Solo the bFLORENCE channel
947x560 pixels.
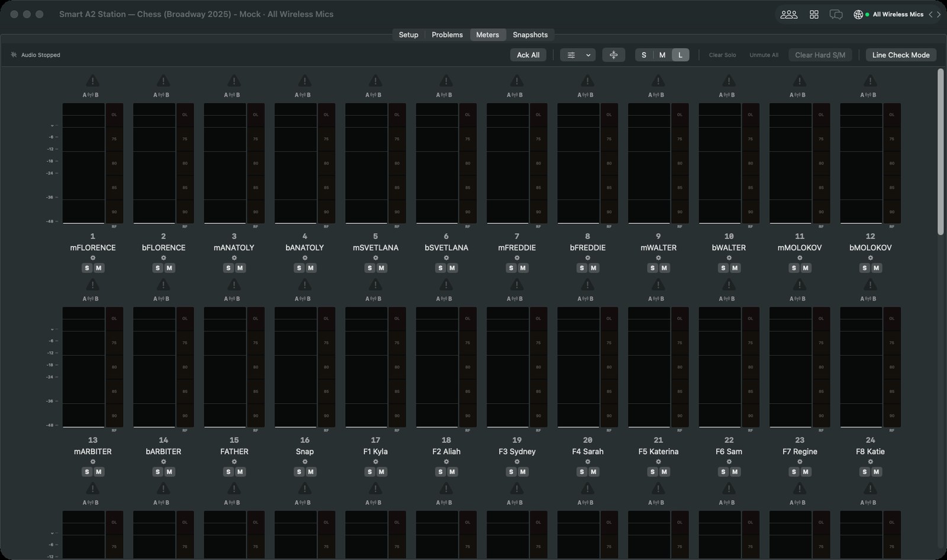click(157, 268)
